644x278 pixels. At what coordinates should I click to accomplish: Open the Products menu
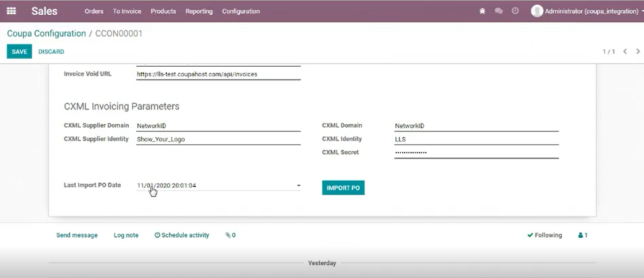point(164,11)
